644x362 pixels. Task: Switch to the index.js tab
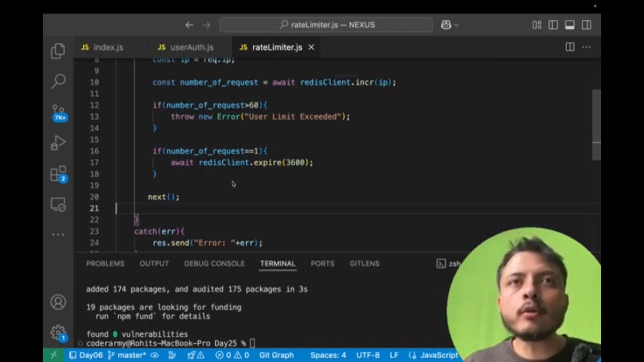click(x=108, y=47)
